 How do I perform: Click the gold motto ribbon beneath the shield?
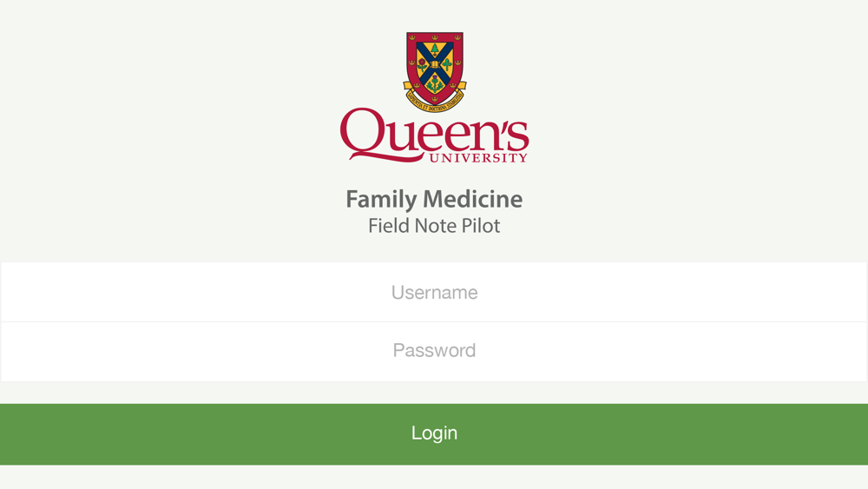tap(435, 98)
